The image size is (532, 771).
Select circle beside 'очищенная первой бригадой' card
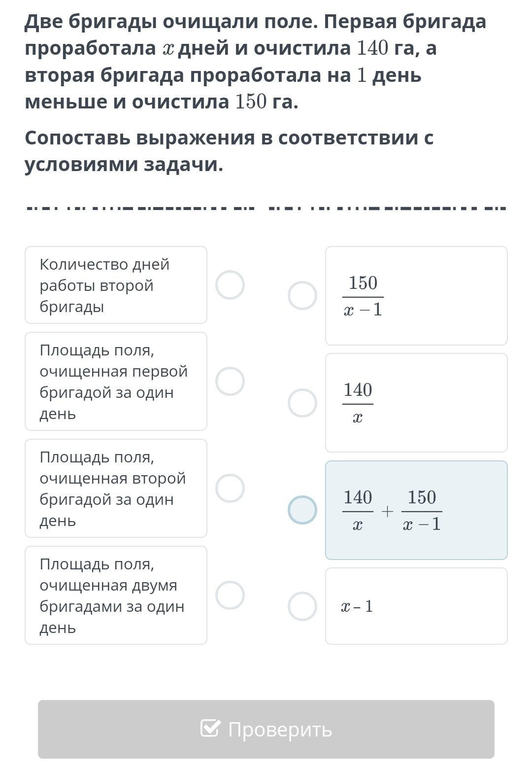[230, 381]
